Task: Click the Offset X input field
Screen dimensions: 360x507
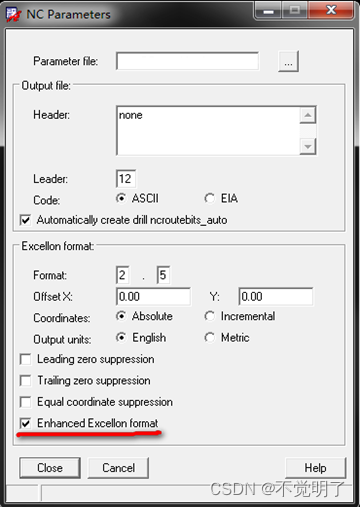Action: point(153,297)
